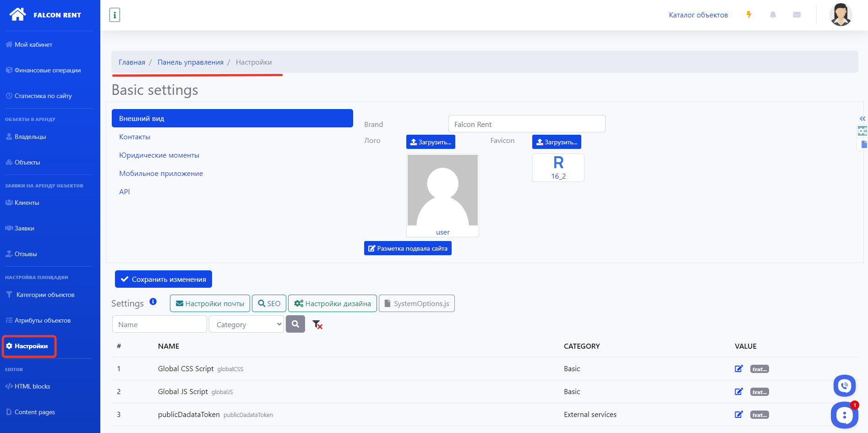The image size is (868, 433).
Task: Select the Мобильное приложение tab
Action: tap(161, 174)
